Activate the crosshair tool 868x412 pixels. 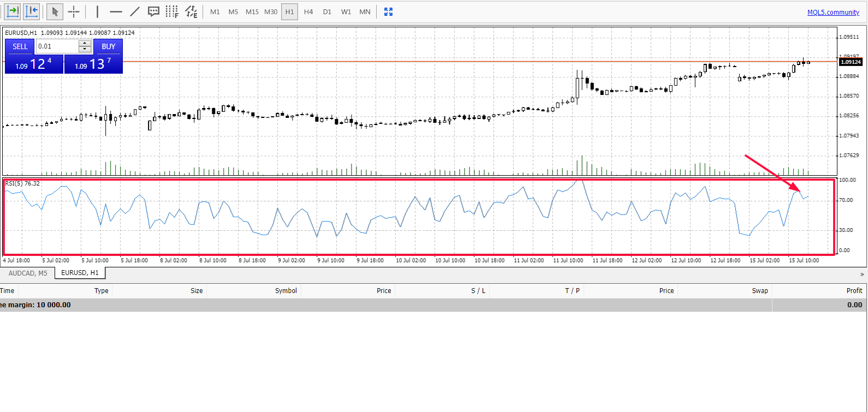[74, 11]
